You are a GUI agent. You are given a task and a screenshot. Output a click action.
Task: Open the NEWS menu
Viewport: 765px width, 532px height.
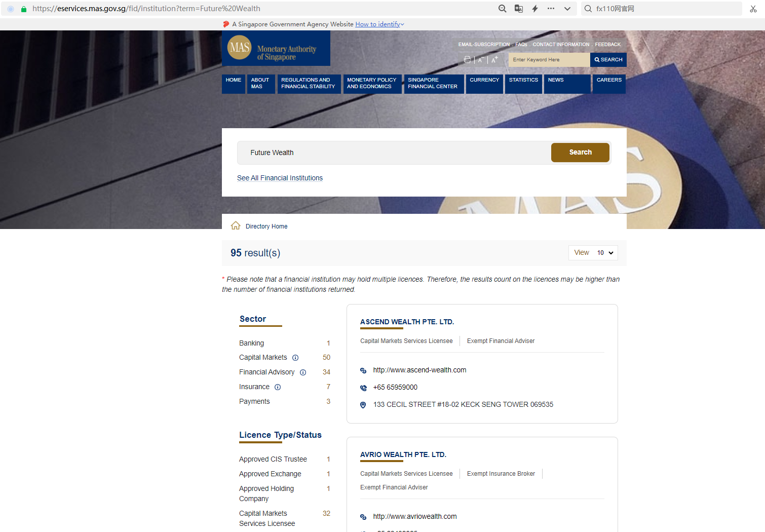[567, 84]
